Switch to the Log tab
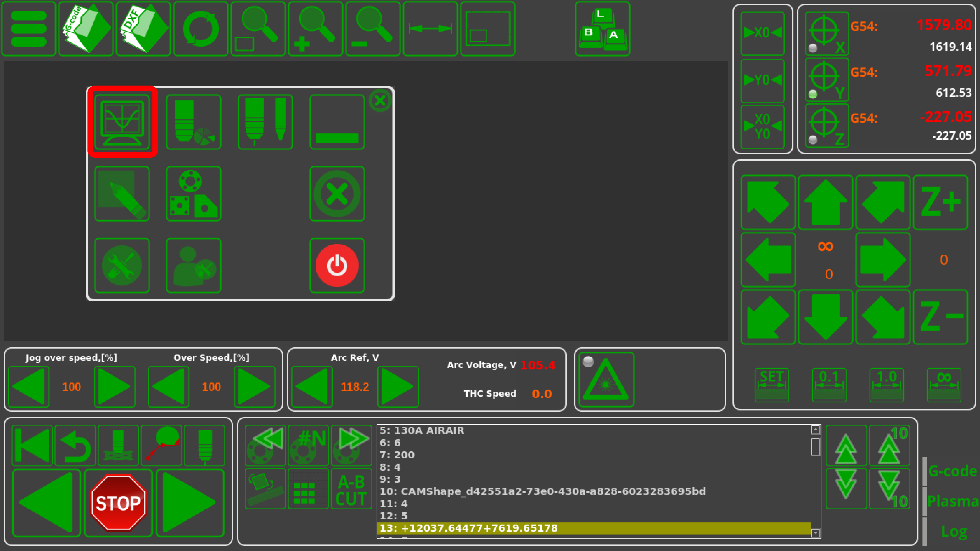 click(x=954, y=531)
